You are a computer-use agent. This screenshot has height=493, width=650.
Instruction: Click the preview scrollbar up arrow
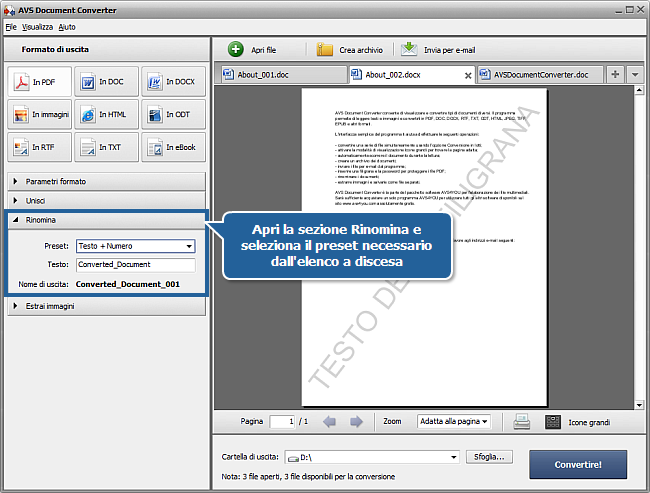639,90
